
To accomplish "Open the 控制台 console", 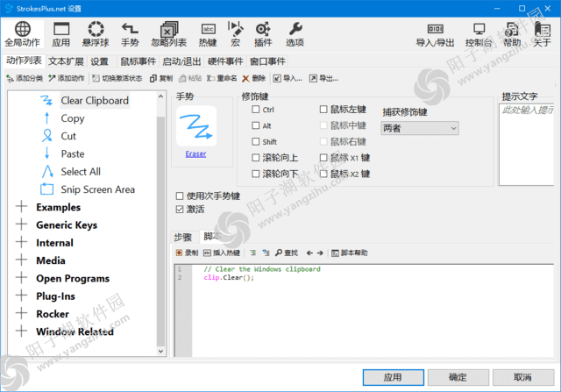I will click(479, 34).
